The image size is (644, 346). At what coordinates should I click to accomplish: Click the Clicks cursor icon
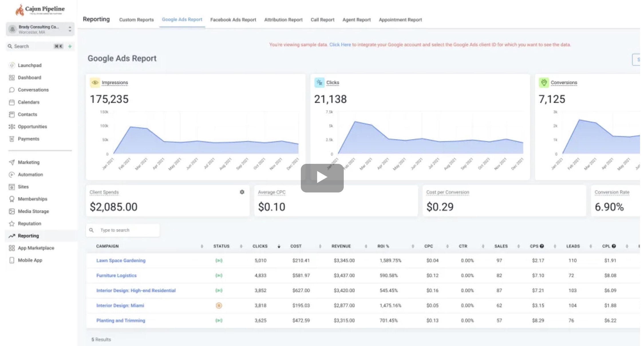point(319,83)
